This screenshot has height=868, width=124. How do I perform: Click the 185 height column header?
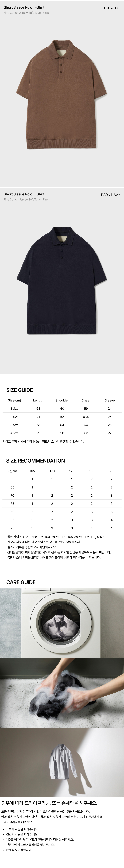[x=111, y=471]
